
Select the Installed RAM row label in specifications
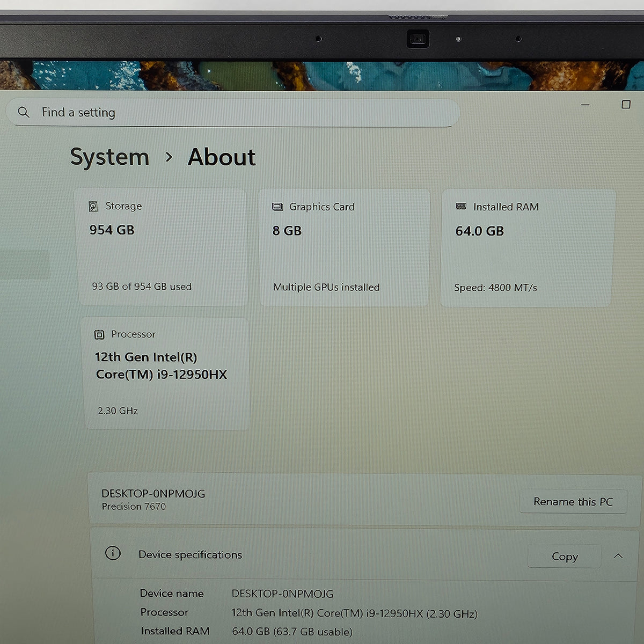click(175, 631)
